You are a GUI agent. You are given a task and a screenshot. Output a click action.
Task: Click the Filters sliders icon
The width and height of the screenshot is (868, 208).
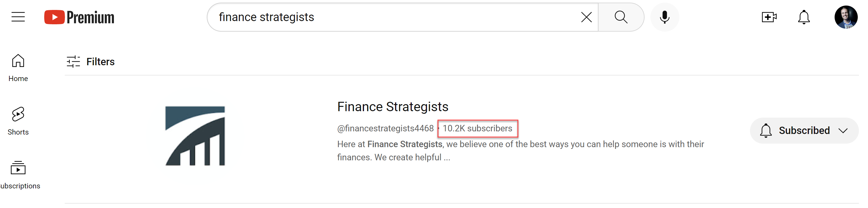(73, 62)
